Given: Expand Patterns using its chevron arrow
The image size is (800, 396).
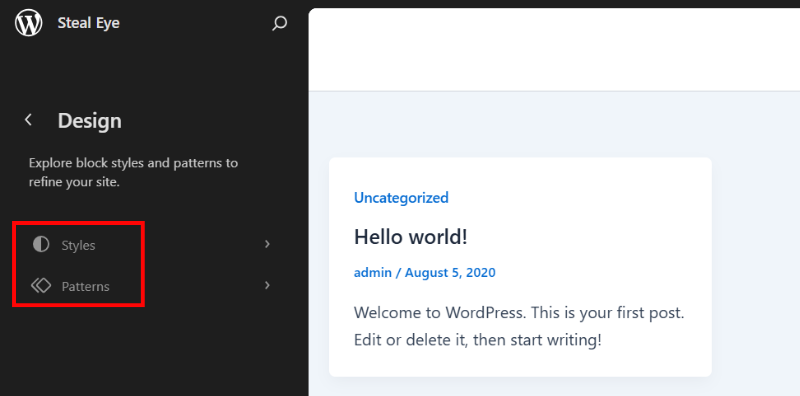Looking at the screenshot, I should [267, 285].
